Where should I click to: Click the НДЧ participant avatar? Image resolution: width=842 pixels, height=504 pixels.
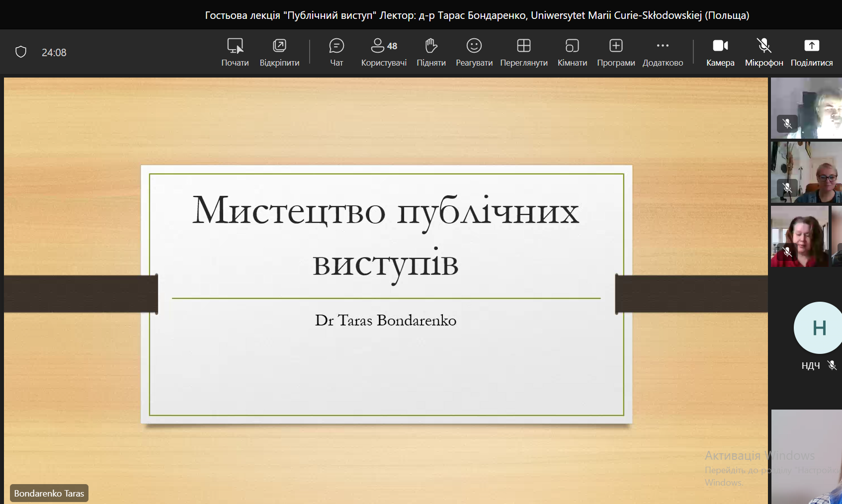tap(818, 328)
